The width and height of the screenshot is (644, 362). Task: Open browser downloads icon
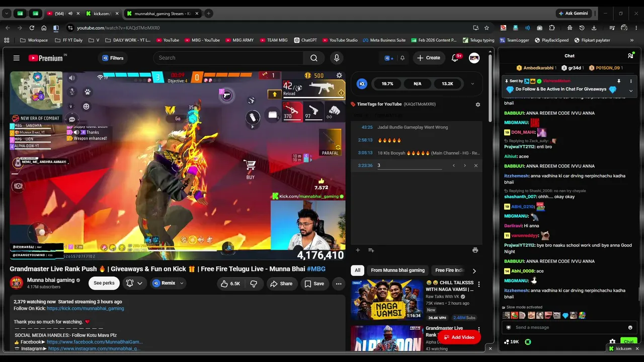click(594, 28)
